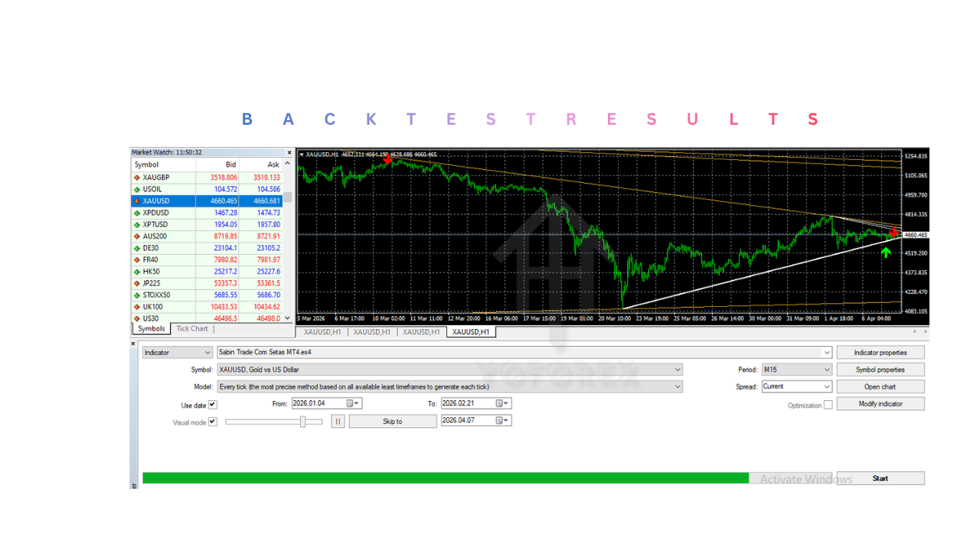The height and width of the screenshot is (551, 980).
Task: Click the orange diamond icon beside XAUUSD
Action: click(138, 201)
